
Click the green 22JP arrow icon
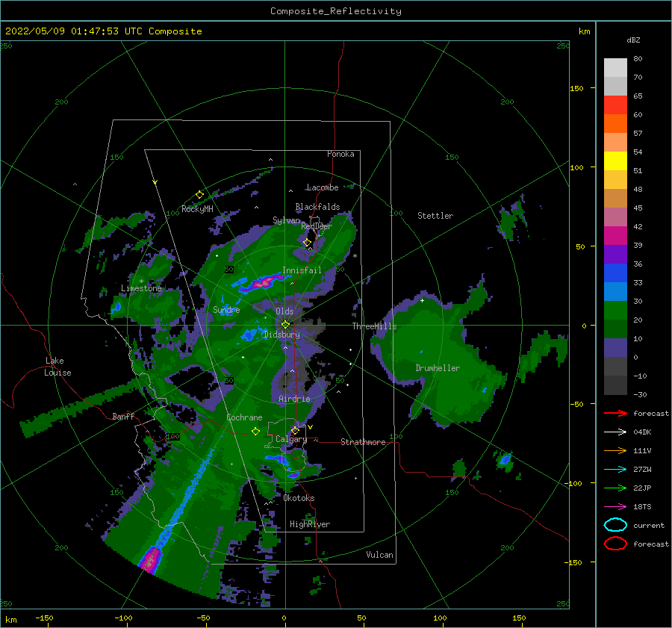615,488
